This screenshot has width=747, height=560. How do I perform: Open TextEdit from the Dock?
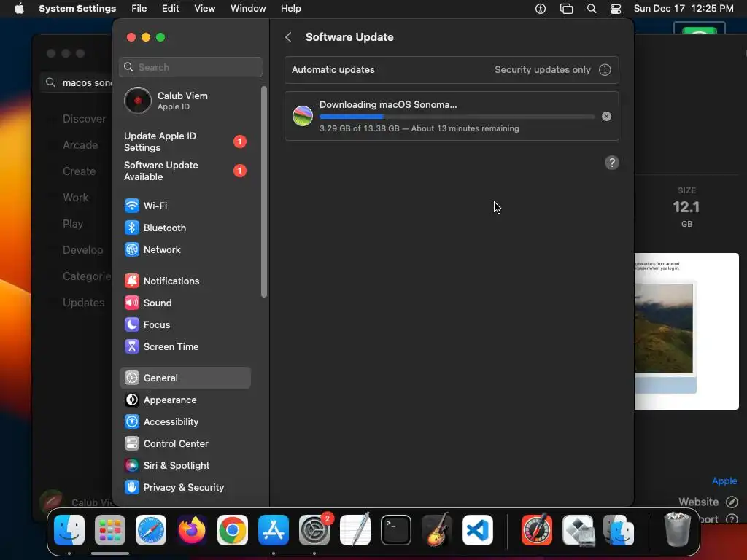pyautogui.click(x=355, y=530)
